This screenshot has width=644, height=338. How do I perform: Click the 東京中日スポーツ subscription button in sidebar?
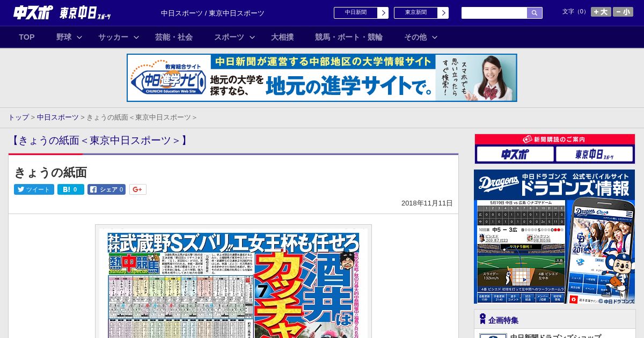click(x=595, y=155)
